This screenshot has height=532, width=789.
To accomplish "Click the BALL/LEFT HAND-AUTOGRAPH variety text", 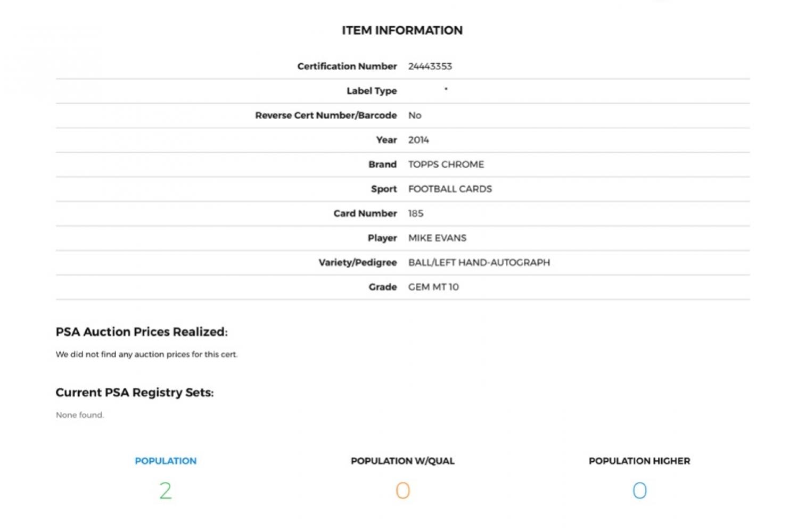I will [479, 262].
